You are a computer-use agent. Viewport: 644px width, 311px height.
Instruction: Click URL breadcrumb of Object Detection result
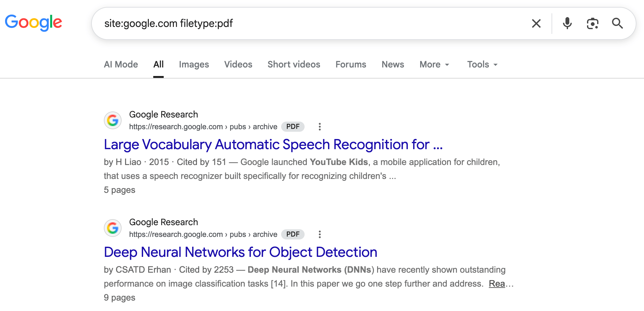[x=203, y=234]
